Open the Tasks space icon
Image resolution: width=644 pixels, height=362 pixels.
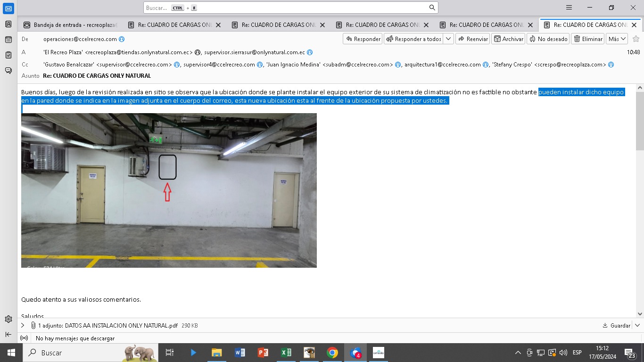coord(8,55)
